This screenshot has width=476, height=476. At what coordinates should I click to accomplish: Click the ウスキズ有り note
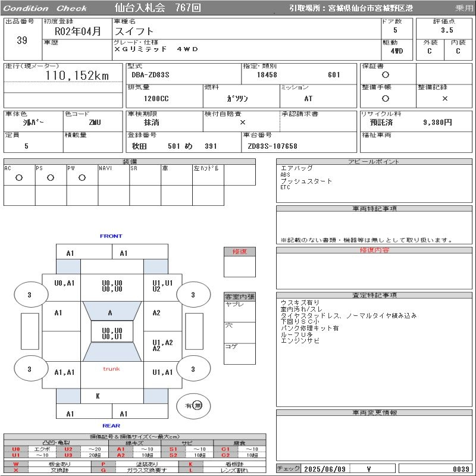tap(300, 302)
